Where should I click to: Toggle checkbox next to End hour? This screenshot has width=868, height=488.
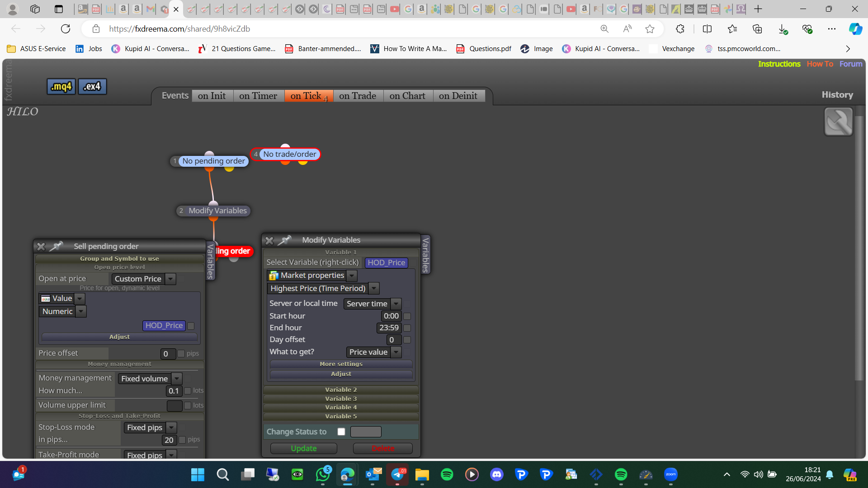(x=407, y=328)
